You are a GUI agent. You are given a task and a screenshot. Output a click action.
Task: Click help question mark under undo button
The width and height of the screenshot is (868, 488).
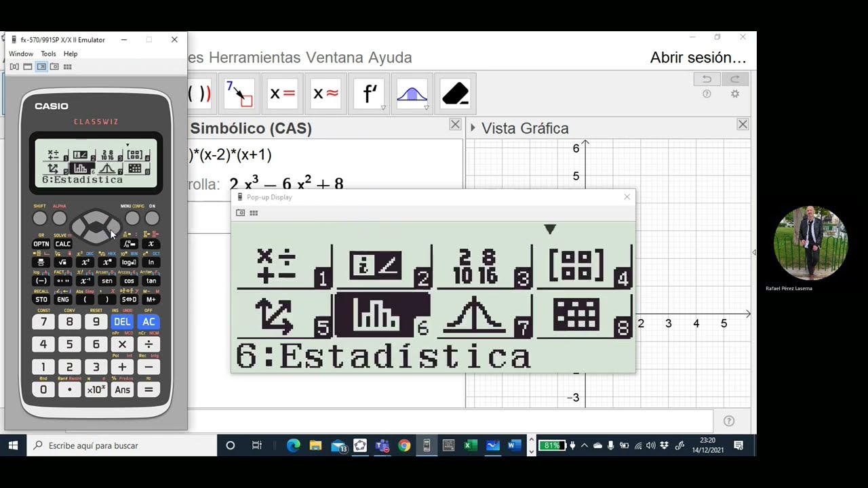pos(707,94)
